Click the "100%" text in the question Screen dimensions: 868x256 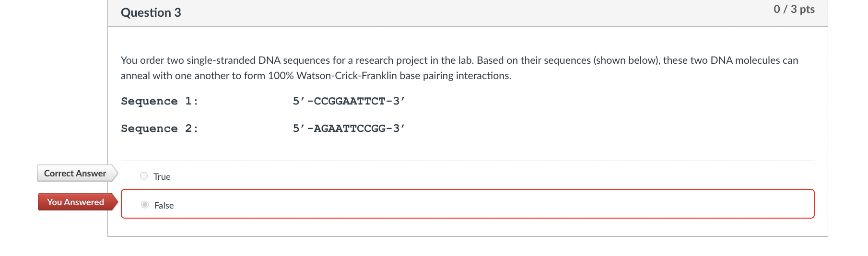pos(281,76)
